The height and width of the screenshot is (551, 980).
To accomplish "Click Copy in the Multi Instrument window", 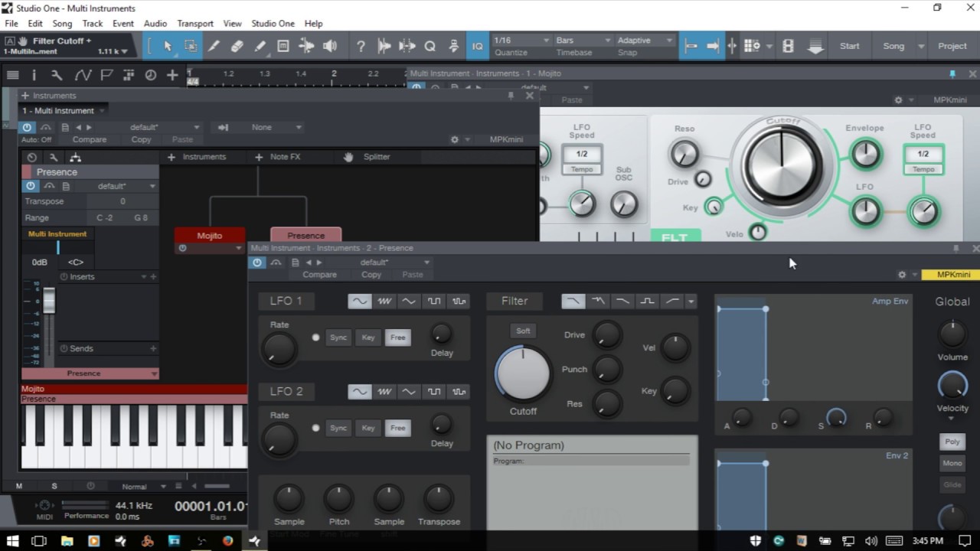I will 141,140.
